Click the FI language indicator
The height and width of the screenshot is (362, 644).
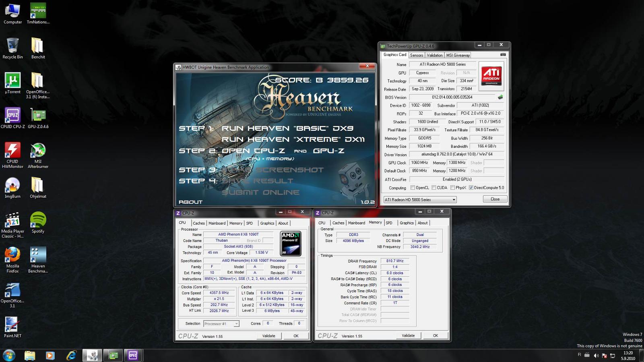click(x=580, y=355)
